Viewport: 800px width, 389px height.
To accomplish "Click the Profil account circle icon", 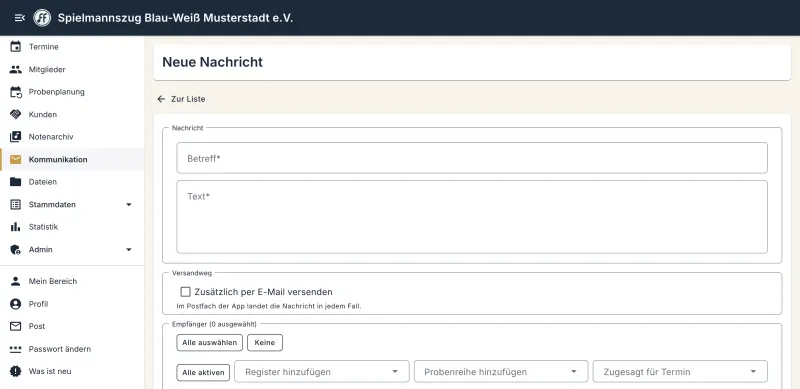I will pyautogui.click(x=16, y=304).
